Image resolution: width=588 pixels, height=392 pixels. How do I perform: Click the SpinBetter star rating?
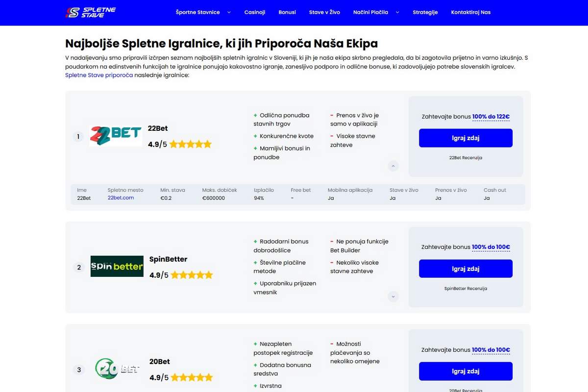[x=192, y=275]
